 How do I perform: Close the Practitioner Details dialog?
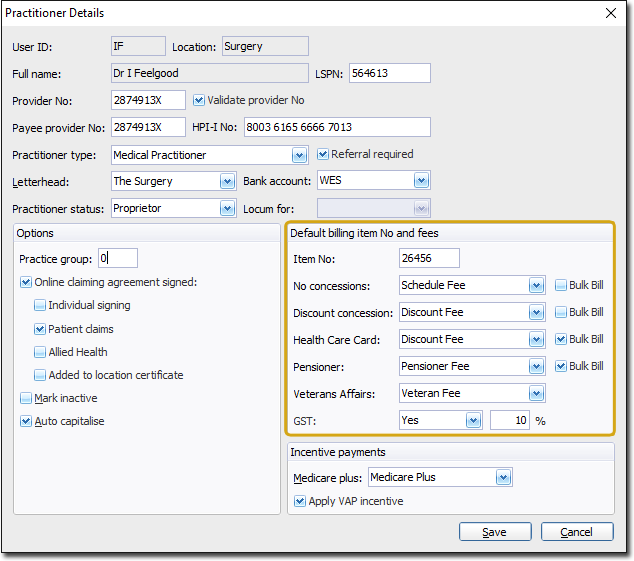coord(611,13)
